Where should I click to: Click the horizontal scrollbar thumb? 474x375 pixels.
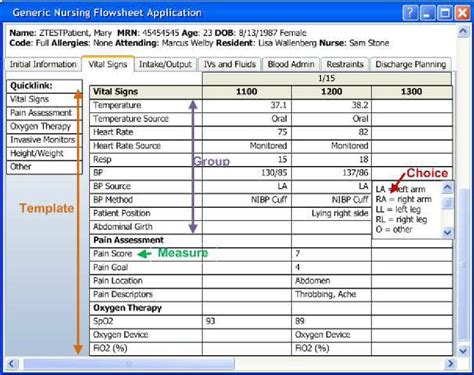(129, 364)
